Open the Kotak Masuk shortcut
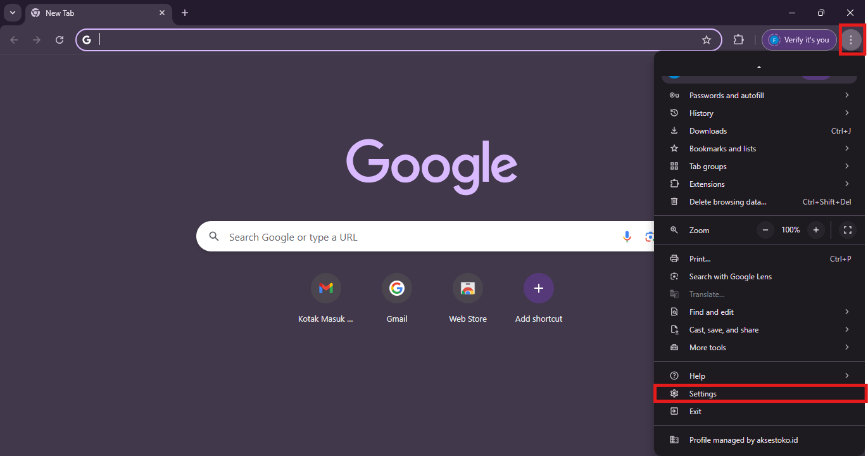 326,289
